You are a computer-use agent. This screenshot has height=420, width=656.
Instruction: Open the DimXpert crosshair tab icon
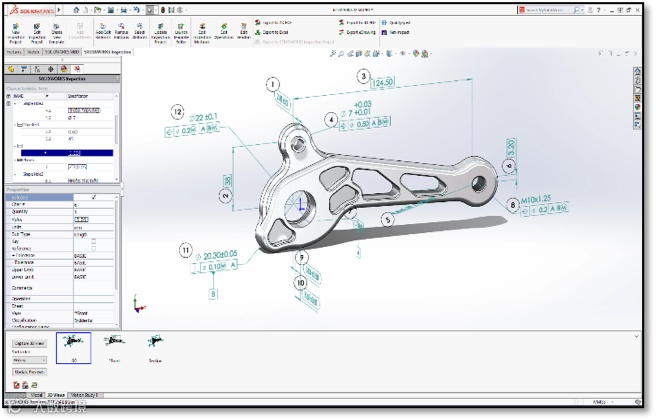[50, 69]
